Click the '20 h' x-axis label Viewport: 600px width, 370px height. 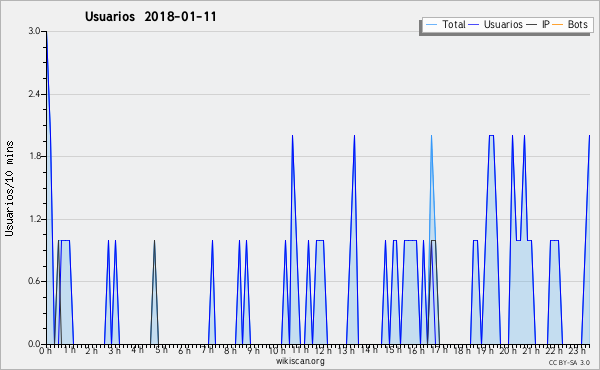(x=509, y=351)
